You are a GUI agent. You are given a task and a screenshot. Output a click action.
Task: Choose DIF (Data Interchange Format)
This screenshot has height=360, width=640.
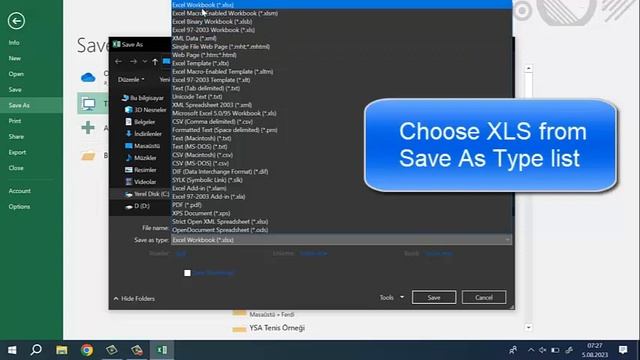pyautogui.click(x=341, y=171)
